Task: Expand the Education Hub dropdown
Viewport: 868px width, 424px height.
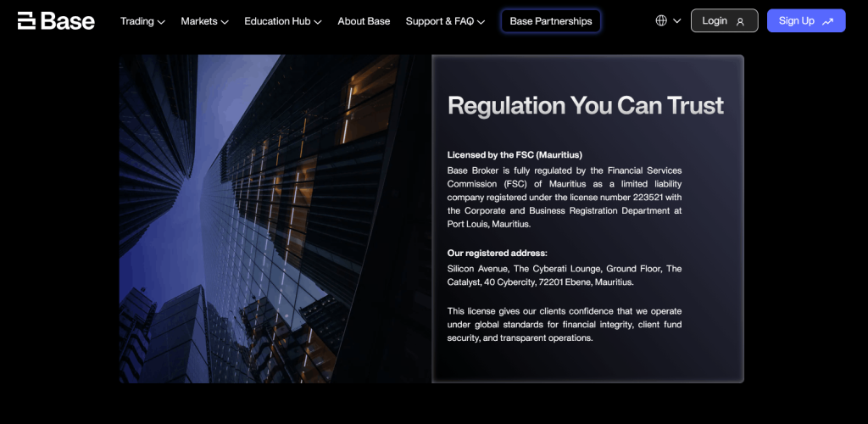Action: tap(283, 21)
